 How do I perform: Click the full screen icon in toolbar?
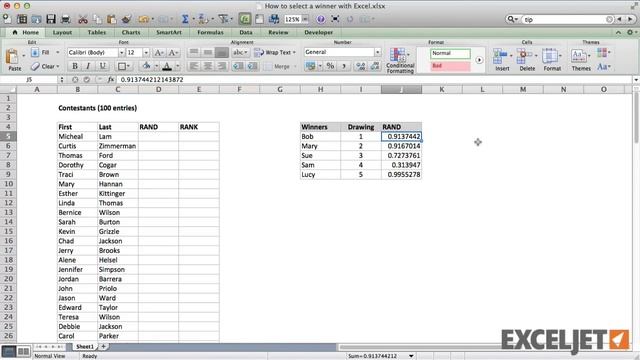tap(335, 19)
